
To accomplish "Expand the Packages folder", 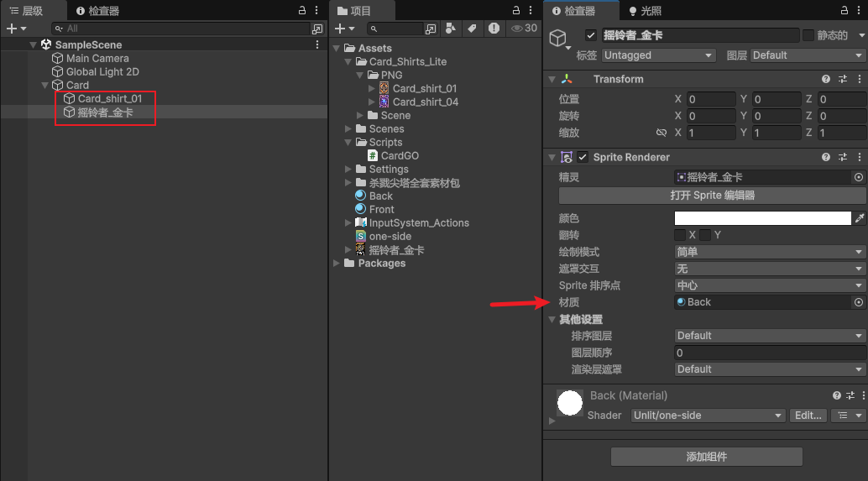I will pyautogui.click(x=337, y=264).
